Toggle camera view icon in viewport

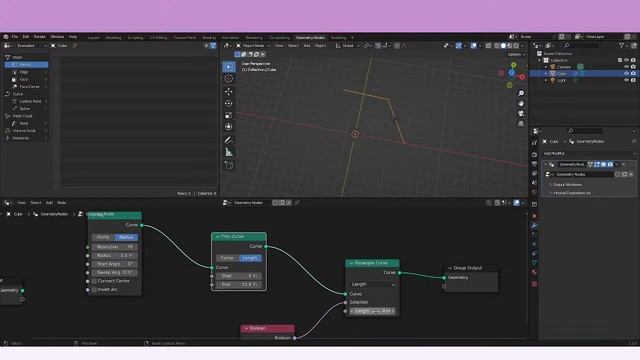(x=521, y=113)
